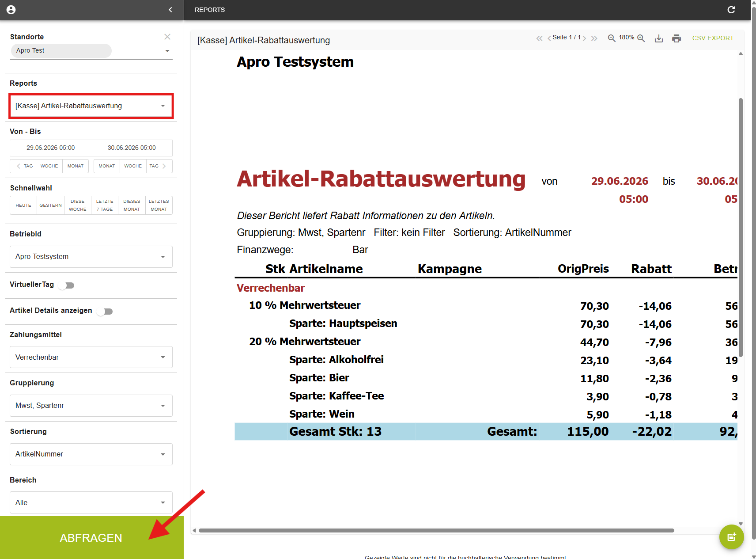Step back one day with the TAG arrow
Image resolution: width=756 pixels, height=559 pixels.
tap(23, 166)
